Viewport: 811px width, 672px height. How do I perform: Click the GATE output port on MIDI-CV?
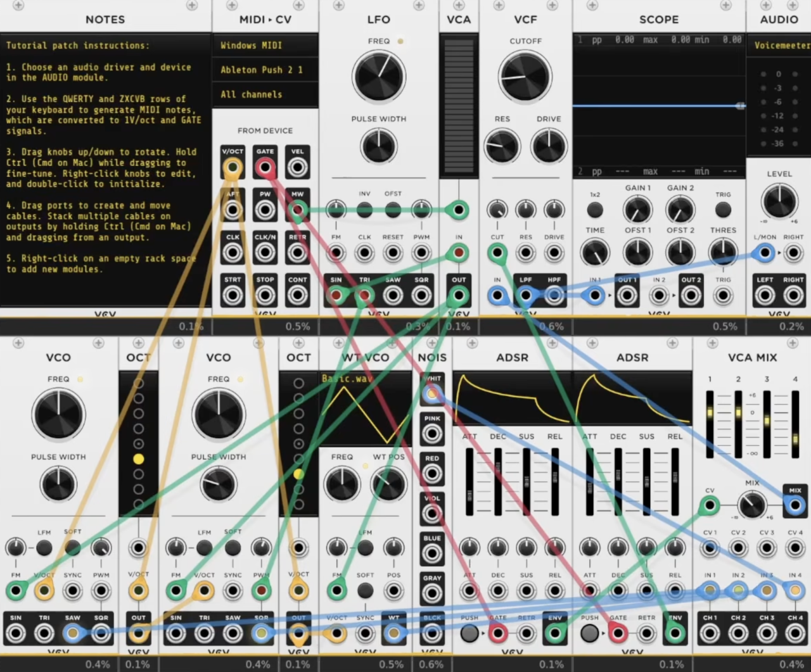[265, 168]
